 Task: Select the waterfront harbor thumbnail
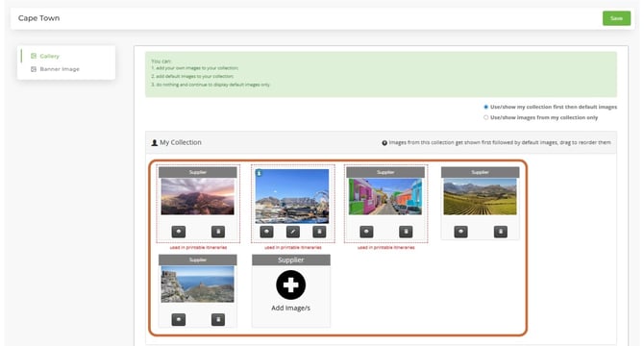click(x=292, y=196)
